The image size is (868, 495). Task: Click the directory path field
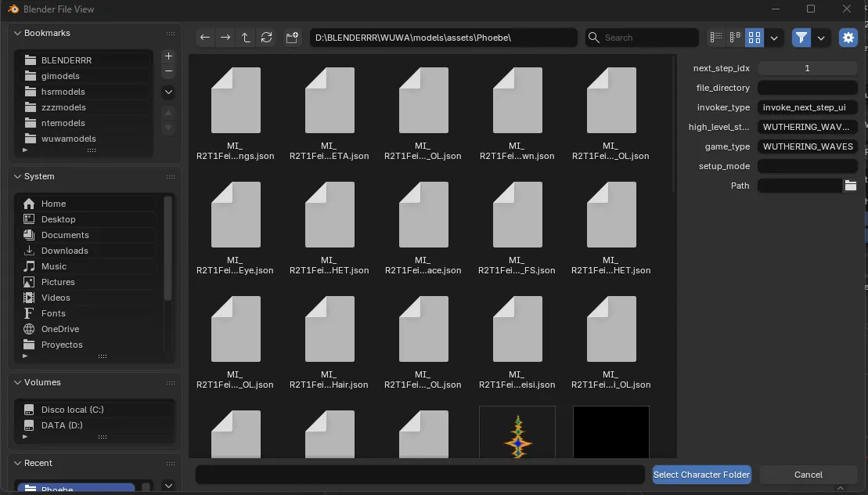443,38
